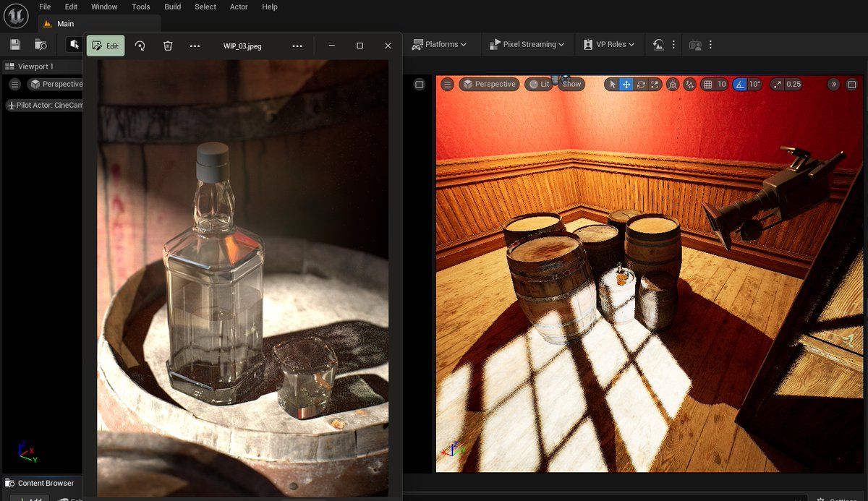
Task: Change right viewport Perspective view type
Action: [489, 85]
